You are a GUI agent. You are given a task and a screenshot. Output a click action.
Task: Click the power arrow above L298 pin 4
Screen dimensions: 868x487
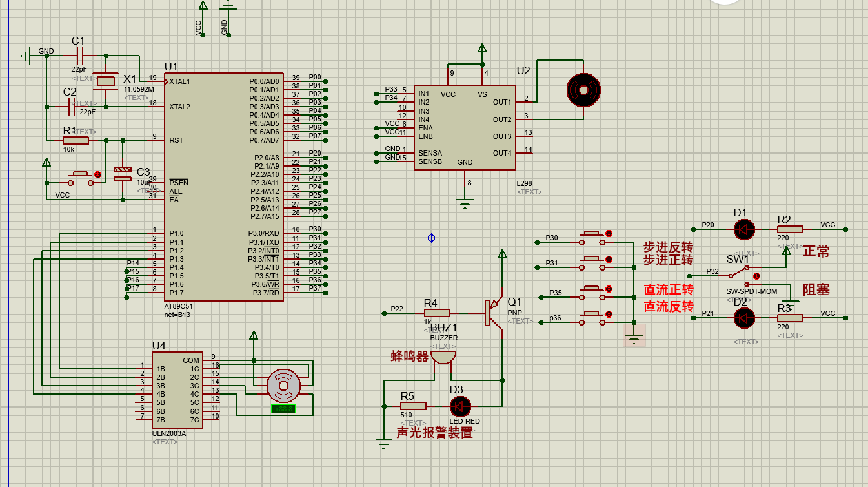tap(481, 48)
